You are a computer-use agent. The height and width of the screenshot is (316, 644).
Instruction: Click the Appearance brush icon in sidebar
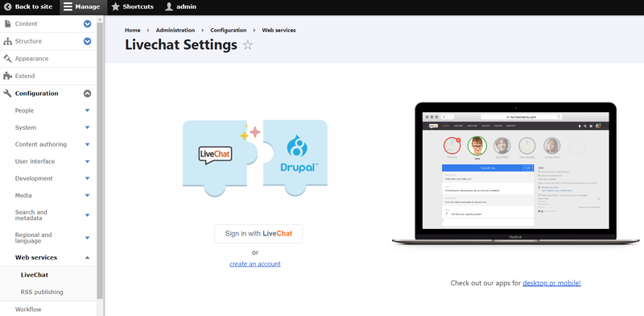(x=7, y=58)
